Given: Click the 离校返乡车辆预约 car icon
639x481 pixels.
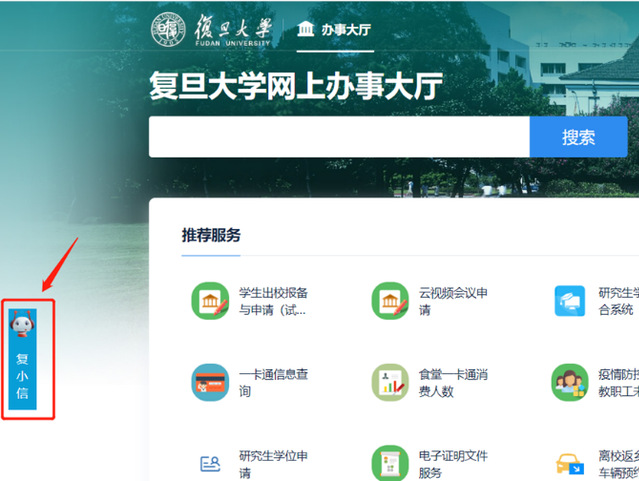Looking at the screenshot, I should pos(570,463).
